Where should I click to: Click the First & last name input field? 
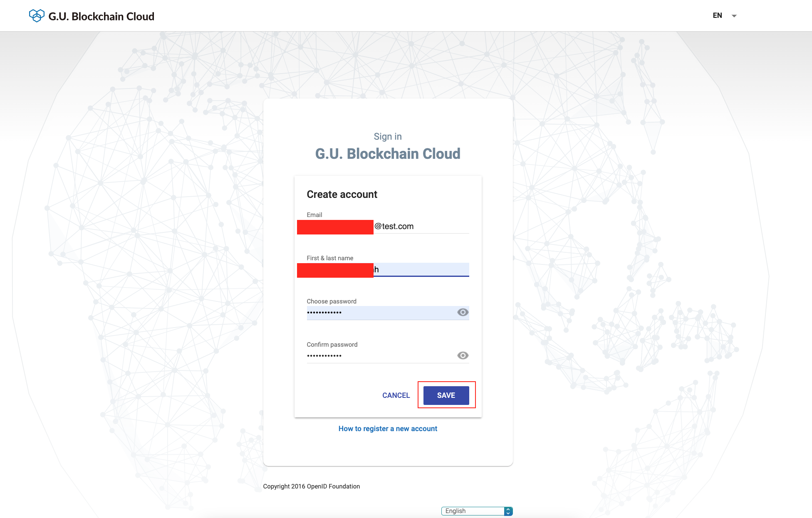point(388,272)
